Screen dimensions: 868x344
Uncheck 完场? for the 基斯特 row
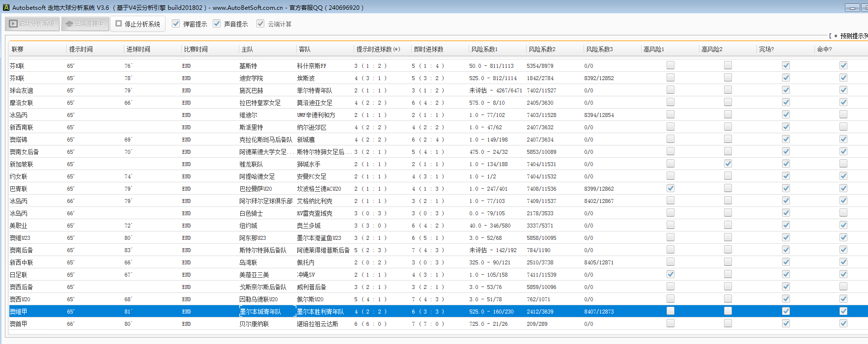[x=785, y=65]
